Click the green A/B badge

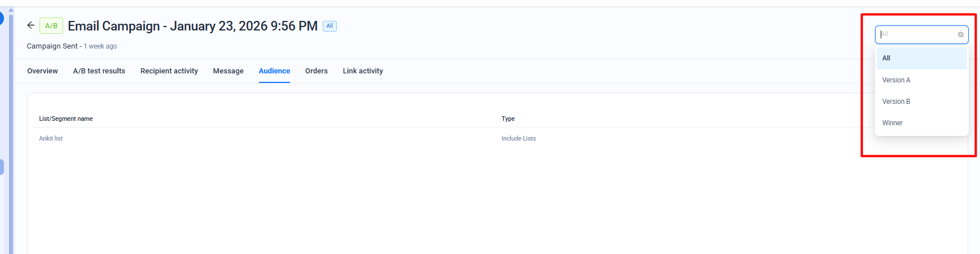[51, 26]
